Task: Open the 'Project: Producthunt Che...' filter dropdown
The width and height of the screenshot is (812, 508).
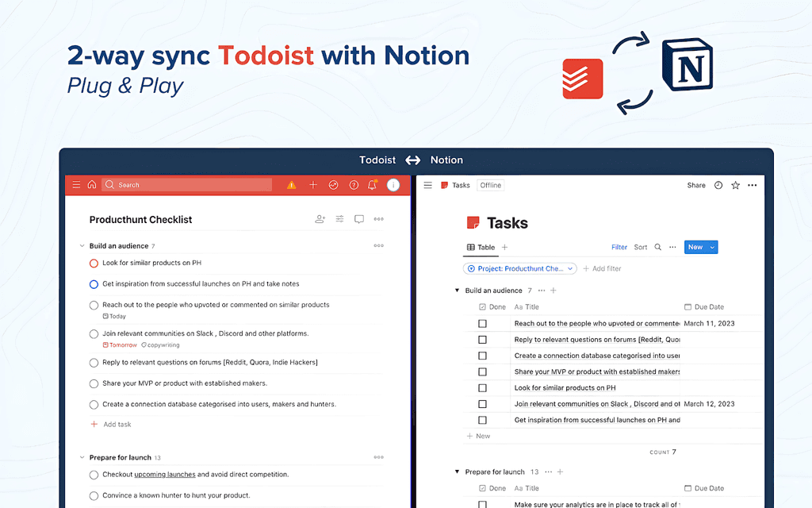Action: pos(519,268)
